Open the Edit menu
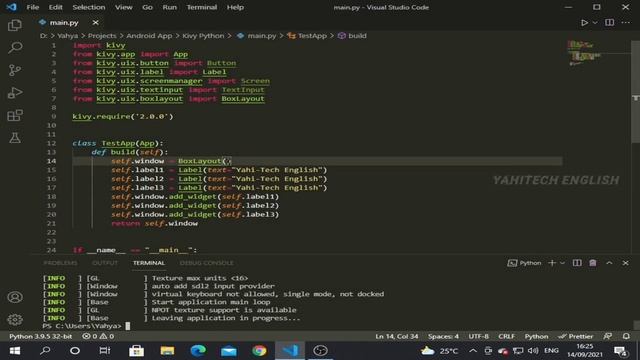 click(x=56, y=7)
